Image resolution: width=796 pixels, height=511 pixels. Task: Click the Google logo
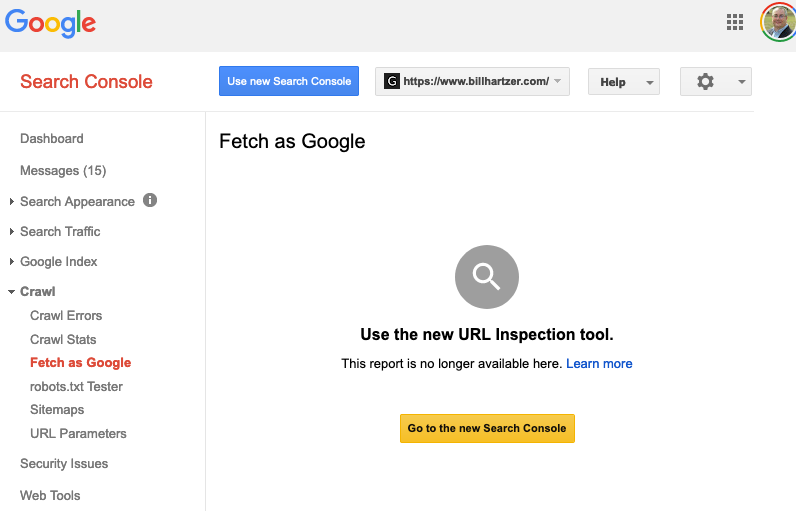pyautogui.click(x=50, y=23)
